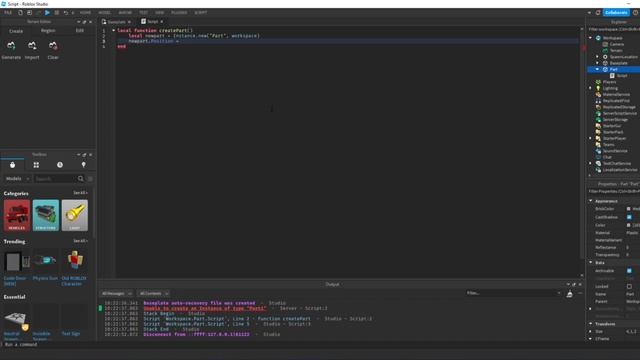640x360 pixels.
Task: Open the Toolbox Inventory grid tab
Action: pyautogui.click(x=36, y=165)
